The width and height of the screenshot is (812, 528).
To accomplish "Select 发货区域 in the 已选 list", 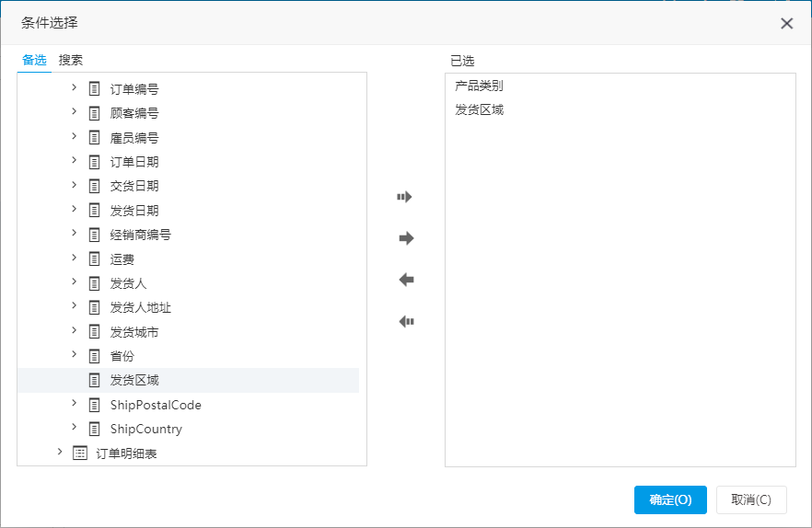I will 479,109.
